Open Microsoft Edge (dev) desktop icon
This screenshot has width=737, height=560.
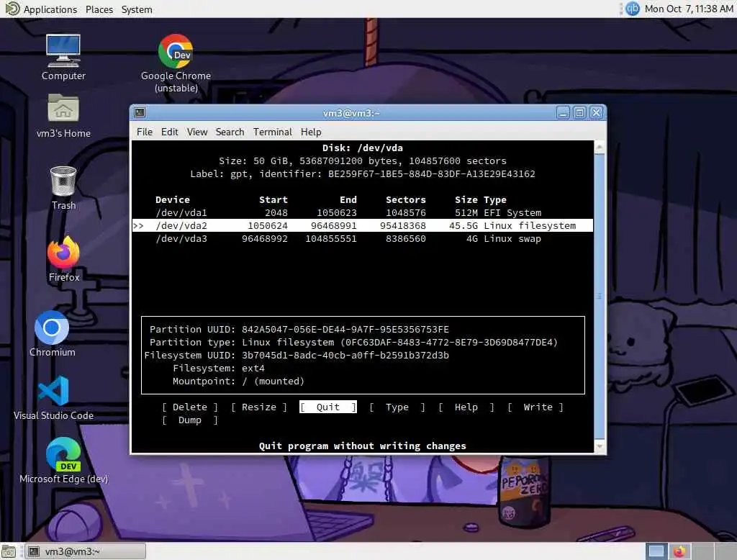[63, 461]
